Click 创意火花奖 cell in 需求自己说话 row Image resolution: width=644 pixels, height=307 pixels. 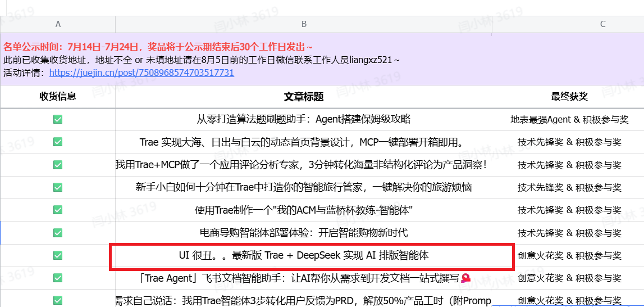tap(569, 301)
